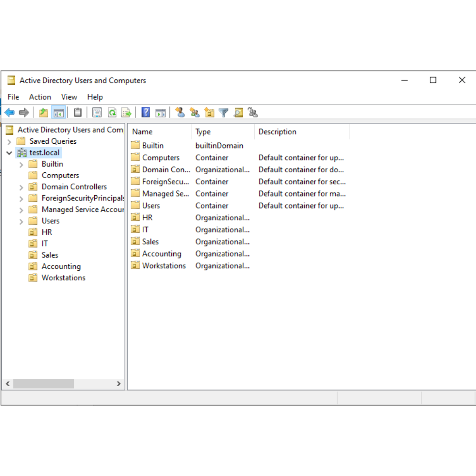Create a new user with toolbar icon
The height and width of the screenshot is (476, 476).
(x=180, y=112)
